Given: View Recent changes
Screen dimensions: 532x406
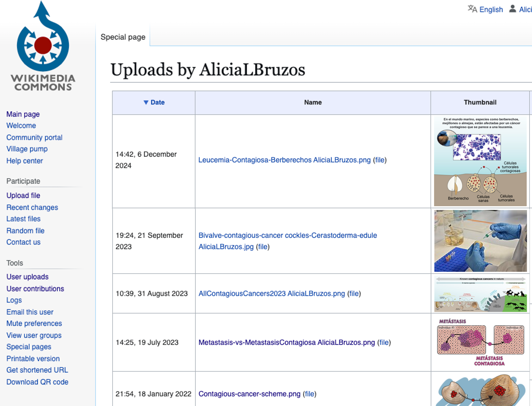Looking at the screenshot, I should 32,207.
